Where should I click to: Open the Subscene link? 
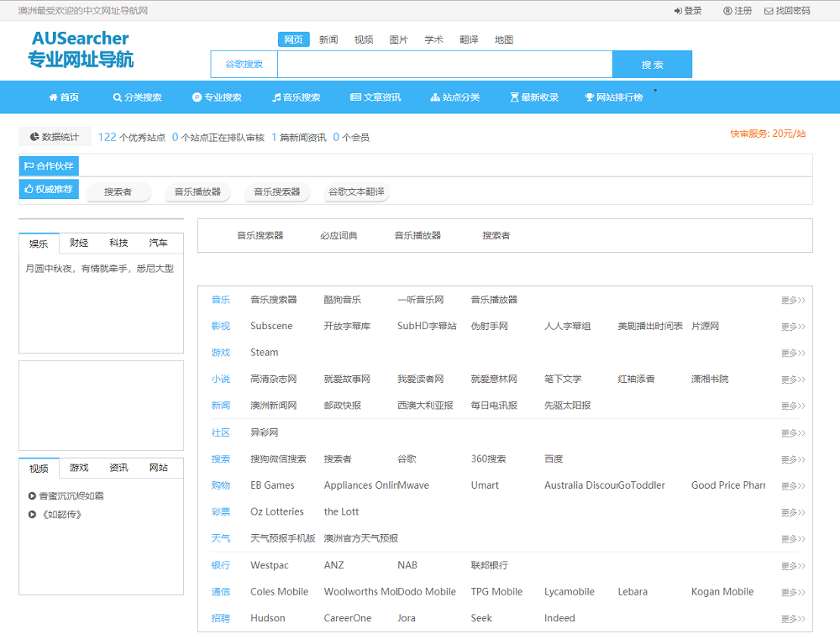pos(271,326)
